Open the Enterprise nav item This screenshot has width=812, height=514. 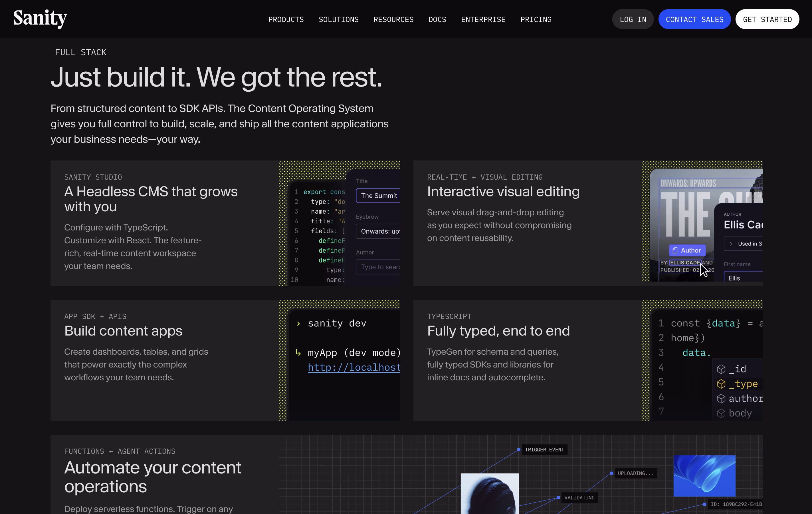click(x=483, y=20)
